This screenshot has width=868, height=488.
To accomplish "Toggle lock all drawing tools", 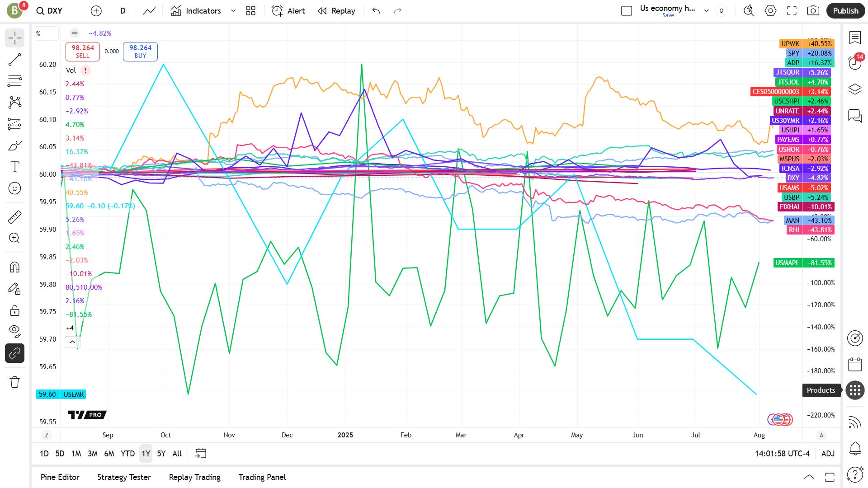I will 14,310.
